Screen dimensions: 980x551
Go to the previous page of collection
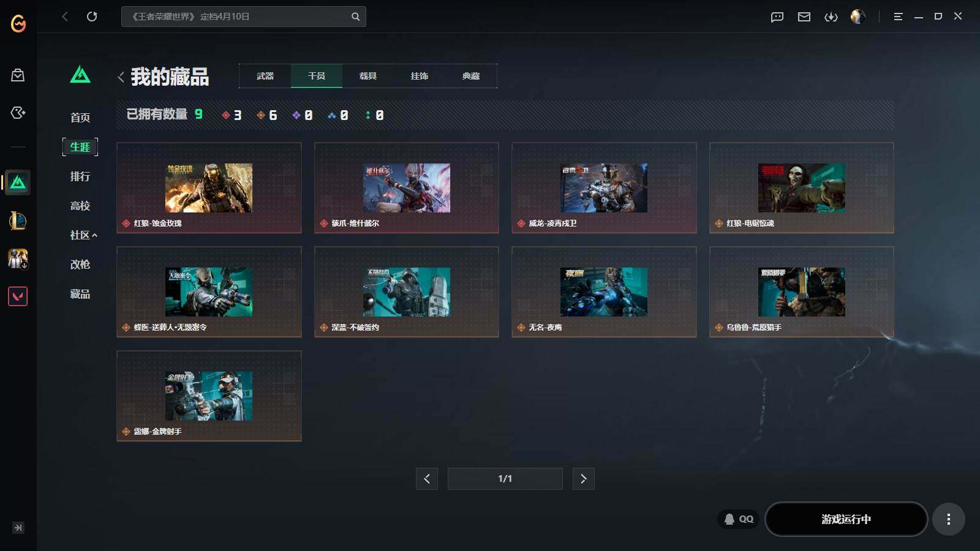click(x=427, y=479)
